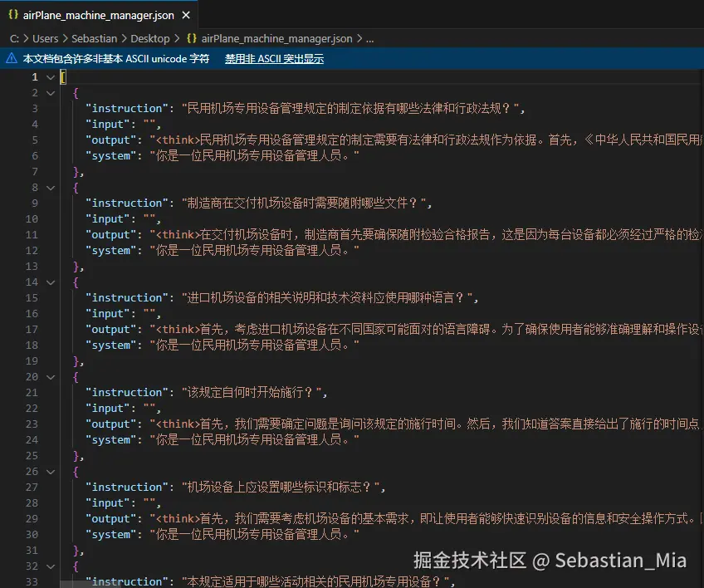Collapse the JSON object starting at line 8

point(50,187)
